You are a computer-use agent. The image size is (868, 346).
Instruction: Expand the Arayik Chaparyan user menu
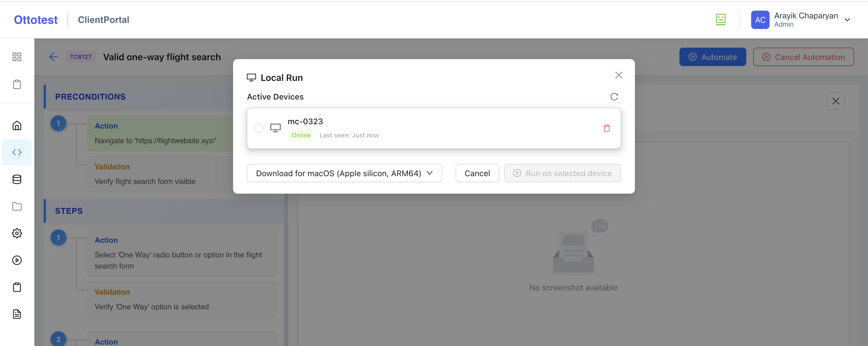[847, 20]
